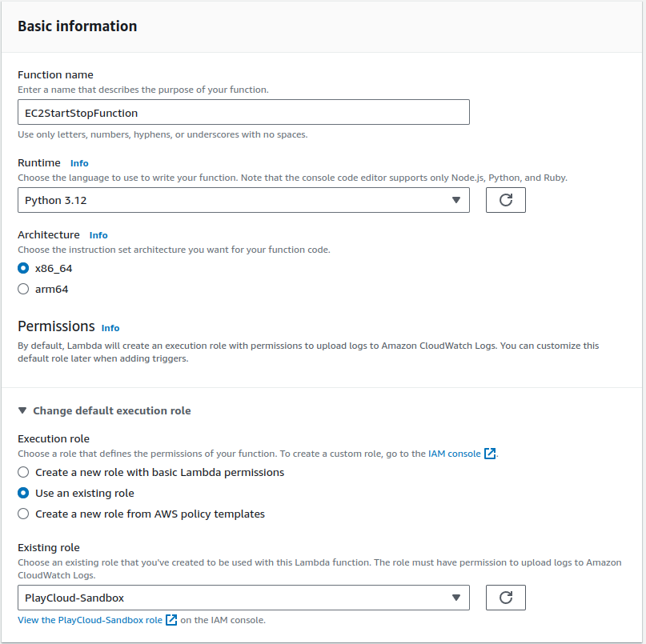Refresh the Existing role list
Viewport: 646px width, 644px height.
click(x=505, y=598)
